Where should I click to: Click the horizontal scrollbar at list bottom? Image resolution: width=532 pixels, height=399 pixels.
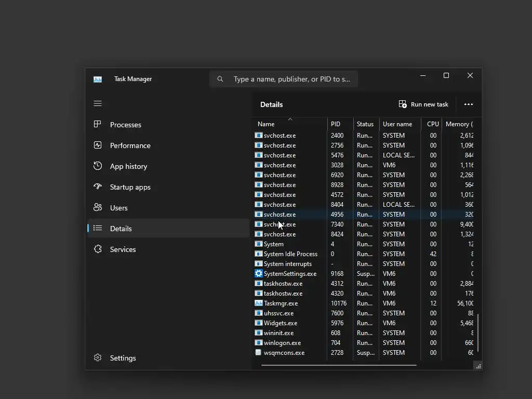pyautogui.click(x=339, y=365)
